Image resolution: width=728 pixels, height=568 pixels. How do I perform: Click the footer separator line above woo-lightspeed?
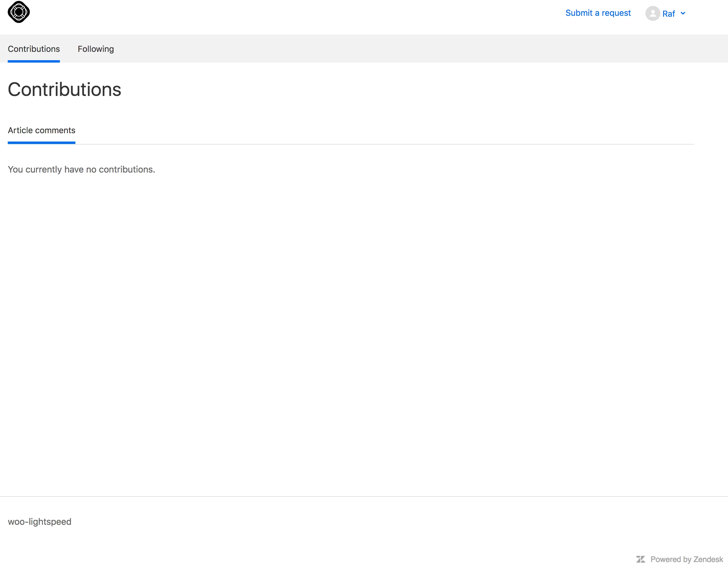tap(363, 496)
